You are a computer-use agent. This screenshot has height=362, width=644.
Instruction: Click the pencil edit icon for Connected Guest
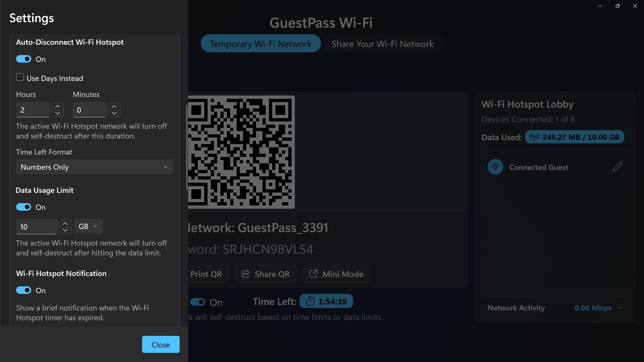click(617, 167)
